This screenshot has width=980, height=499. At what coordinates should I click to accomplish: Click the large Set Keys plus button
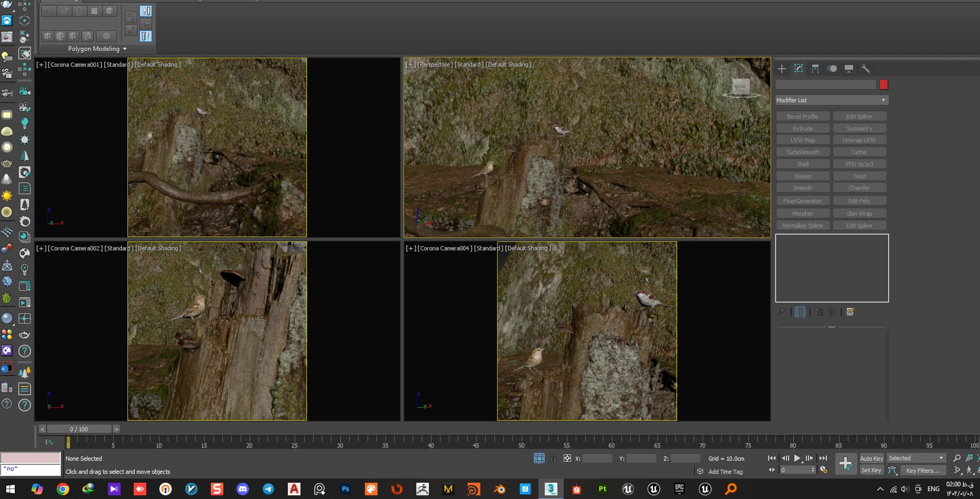(x=846, y=464)
